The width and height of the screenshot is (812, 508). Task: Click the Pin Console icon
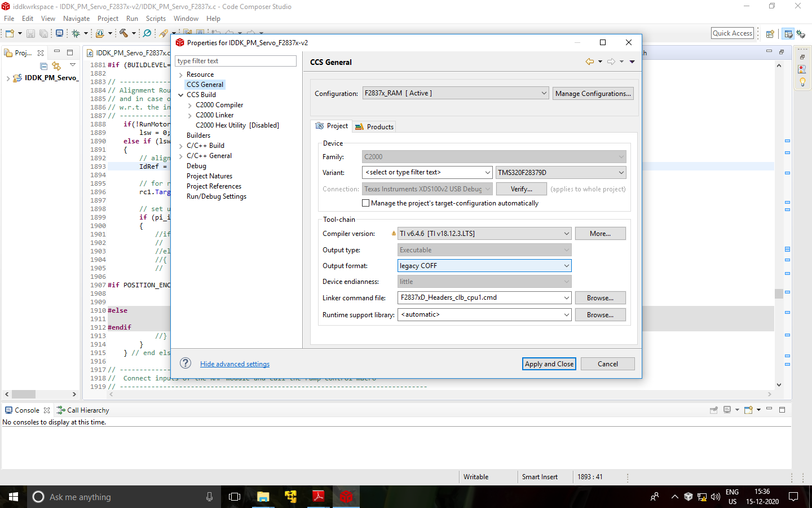click(714, 410)
